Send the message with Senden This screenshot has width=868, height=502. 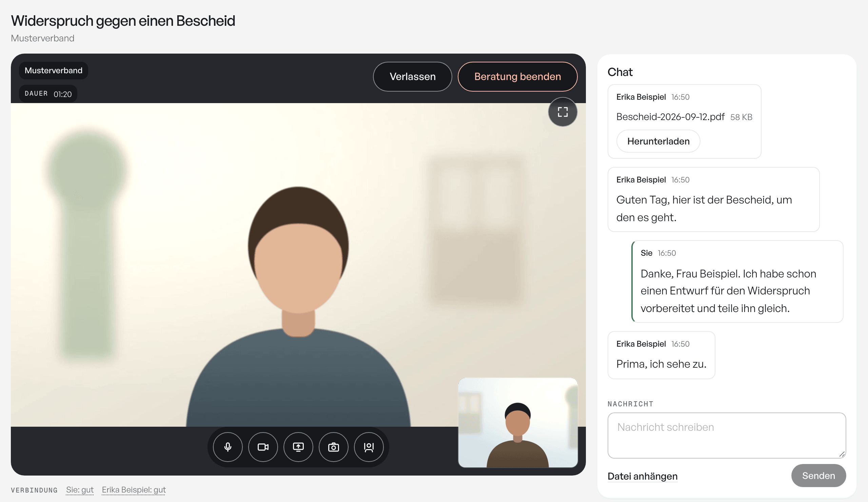pos(818,476)
